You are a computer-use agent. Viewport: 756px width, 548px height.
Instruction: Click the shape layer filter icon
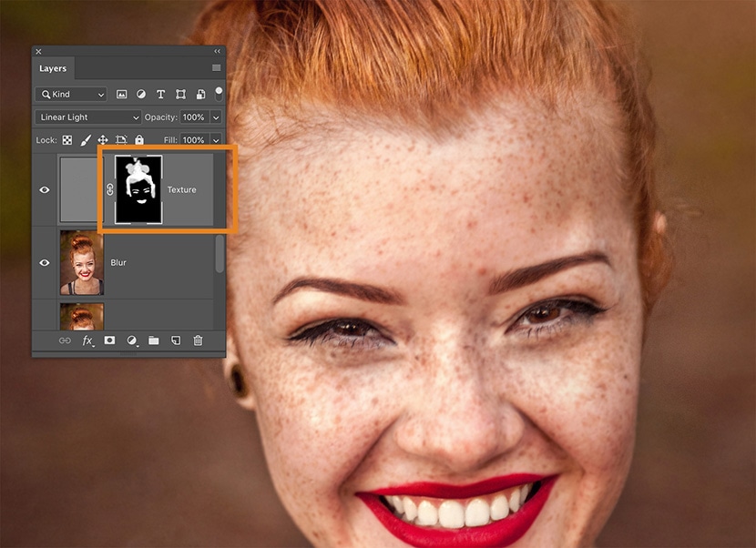coord(180,95)
